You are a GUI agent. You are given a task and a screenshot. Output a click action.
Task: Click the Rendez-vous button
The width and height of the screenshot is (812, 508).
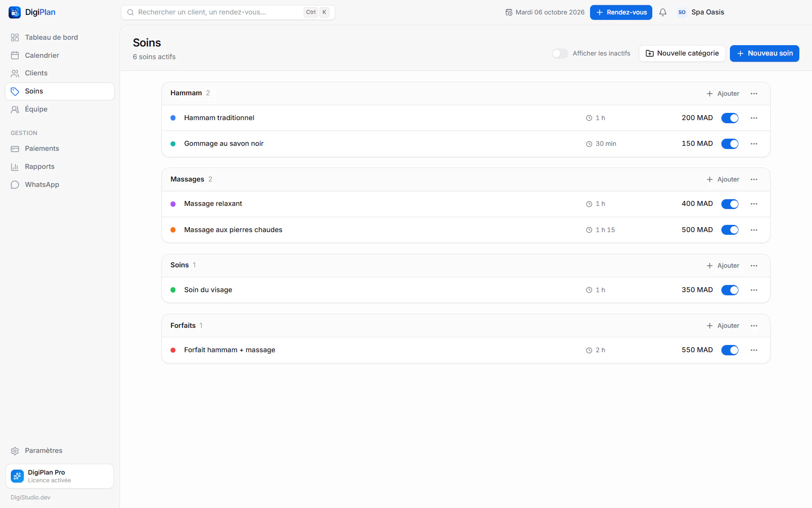click(621, 12)
